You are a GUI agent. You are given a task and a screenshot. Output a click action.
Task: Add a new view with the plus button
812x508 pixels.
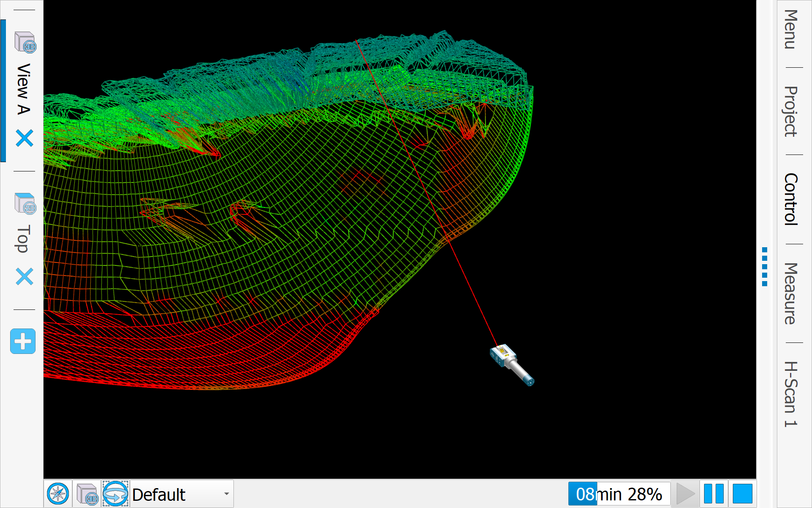pos(23,341)
